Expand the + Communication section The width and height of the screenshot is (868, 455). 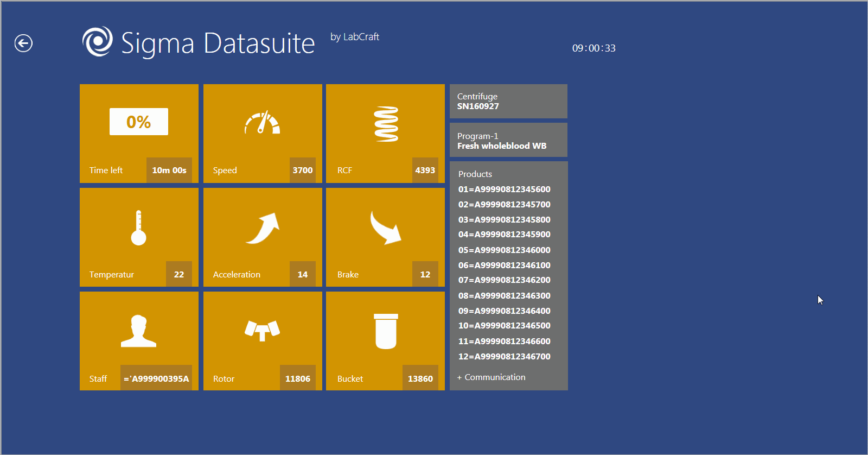click(491, 377)
